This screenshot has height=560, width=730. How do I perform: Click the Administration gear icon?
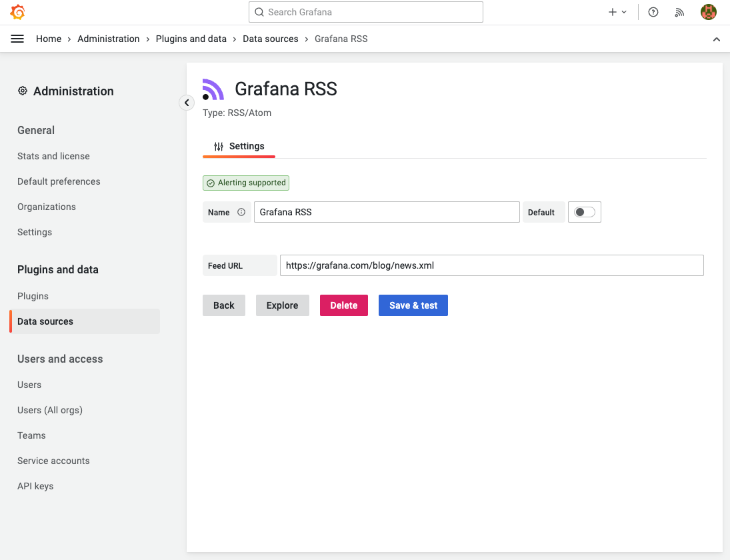click(23, 91)
